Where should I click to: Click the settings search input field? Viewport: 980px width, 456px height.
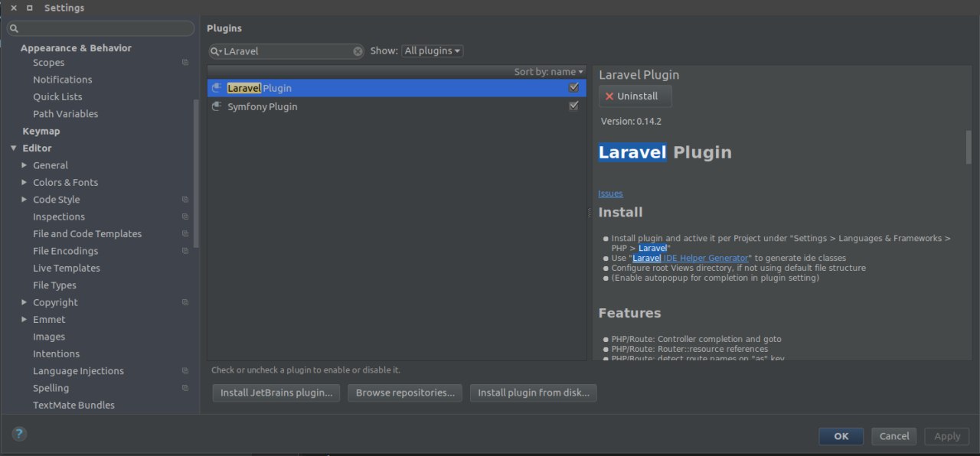[x=100, y=28]
